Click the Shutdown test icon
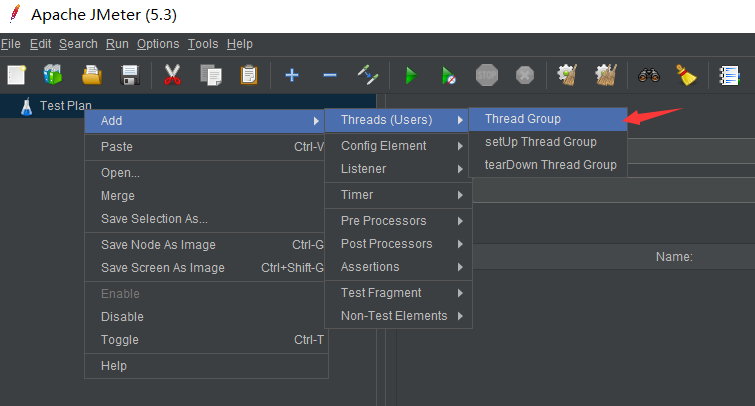The width and height of the screenshot is (755, 406). pos(525,75)
